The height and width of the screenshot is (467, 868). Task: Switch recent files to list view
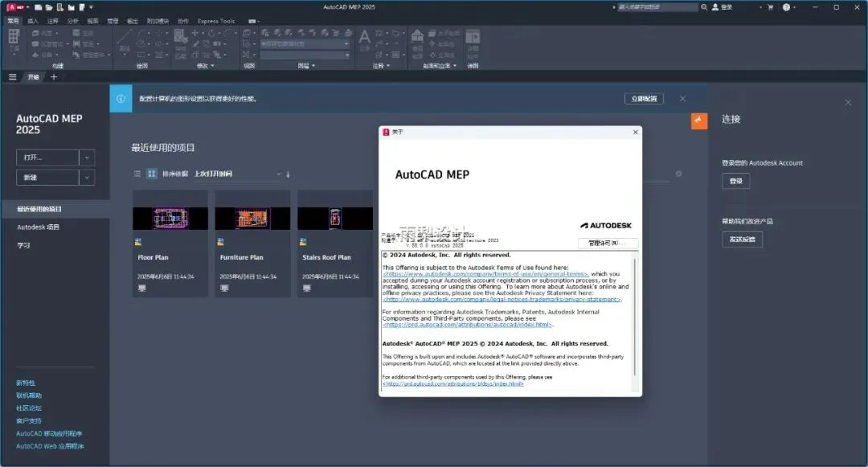[x=137, y=174]
